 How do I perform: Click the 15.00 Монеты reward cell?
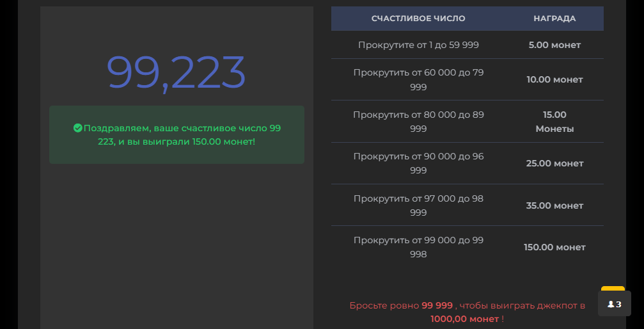(x=554, y=122)
